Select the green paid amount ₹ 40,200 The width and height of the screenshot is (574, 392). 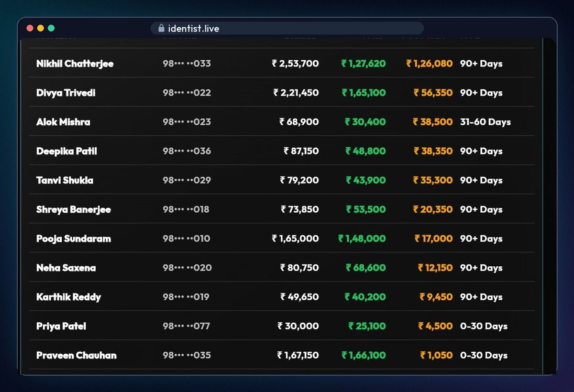pyautogui.click(x=365, y=297)
